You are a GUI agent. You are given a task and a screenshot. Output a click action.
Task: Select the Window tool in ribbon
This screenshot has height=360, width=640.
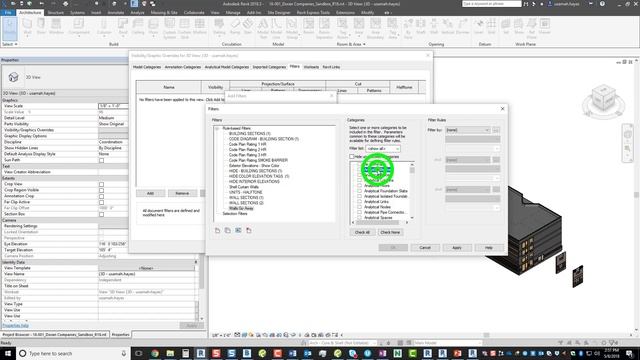[56, 27]
